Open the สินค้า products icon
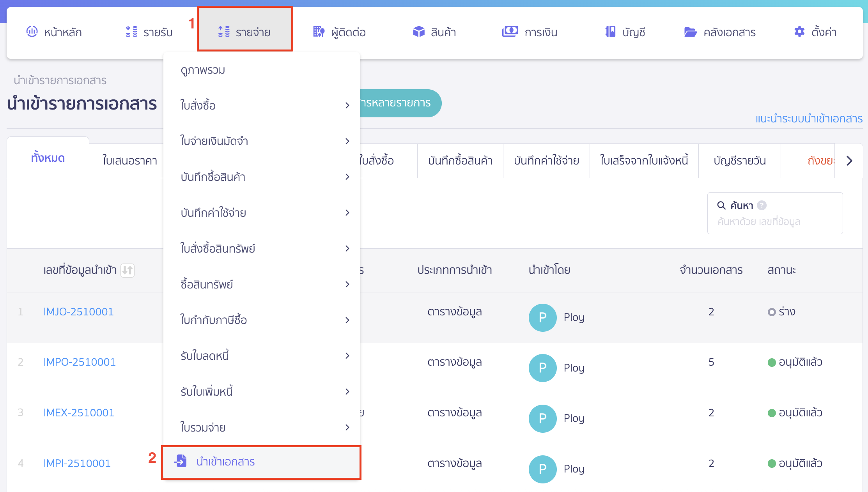This screenshot has width=868, height=492. 418,32
